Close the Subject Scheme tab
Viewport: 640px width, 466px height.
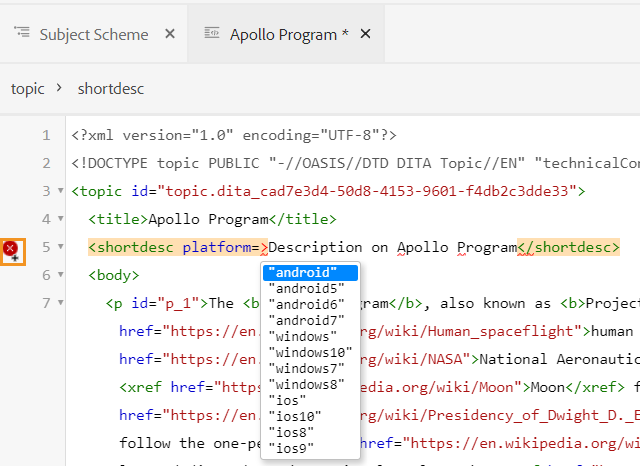[170, 34]
